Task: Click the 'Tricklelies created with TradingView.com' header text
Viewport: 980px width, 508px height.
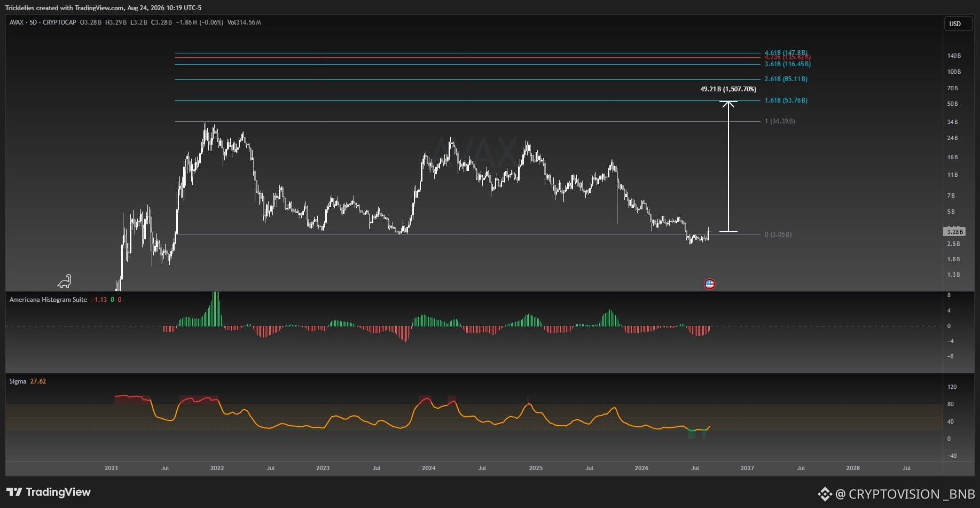Action: [65, 8]
